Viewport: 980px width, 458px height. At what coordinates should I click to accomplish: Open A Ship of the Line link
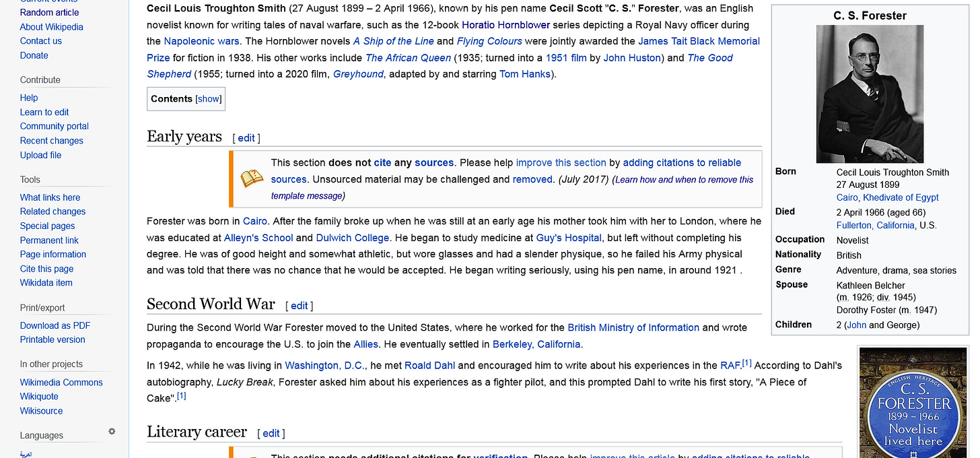pos(394,41)
